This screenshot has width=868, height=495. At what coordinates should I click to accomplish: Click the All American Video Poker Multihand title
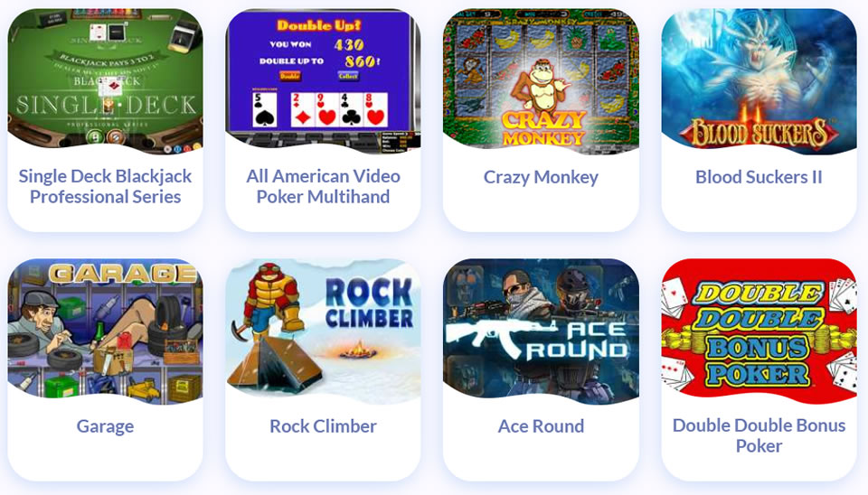[324, 186]
